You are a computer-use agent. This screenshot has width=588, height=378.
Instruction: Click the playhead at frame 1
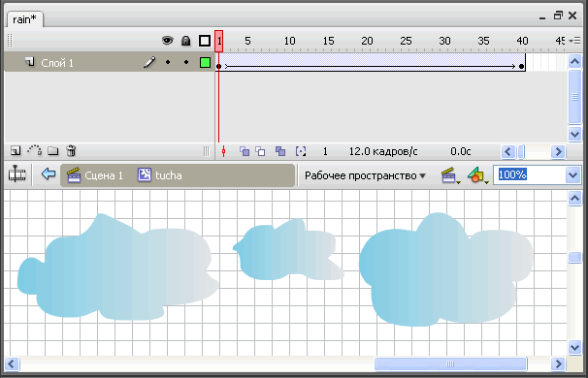[x=219, y=41]
